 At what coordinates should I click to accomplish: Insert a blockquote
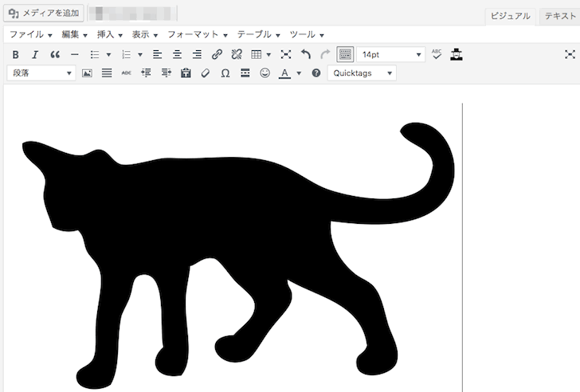click(x=55, y=55)
